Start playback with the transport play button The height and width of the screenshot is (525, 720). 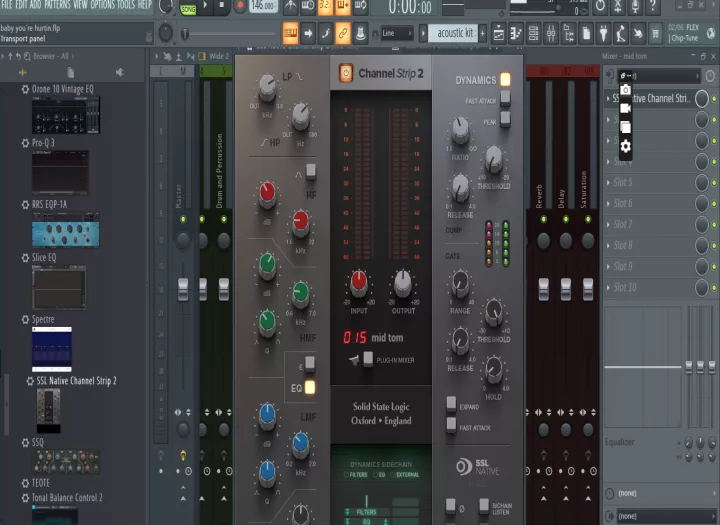(205, 6)
